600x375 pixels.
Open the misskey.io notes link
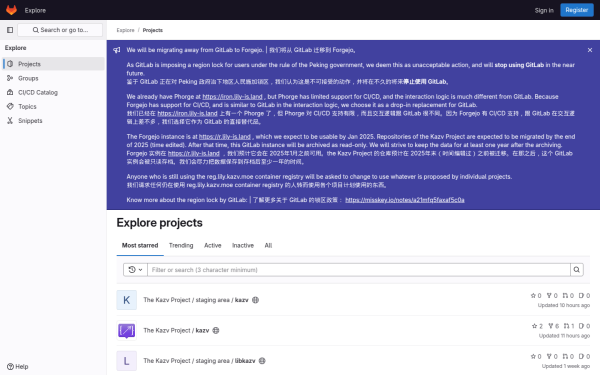pos(405,200)
